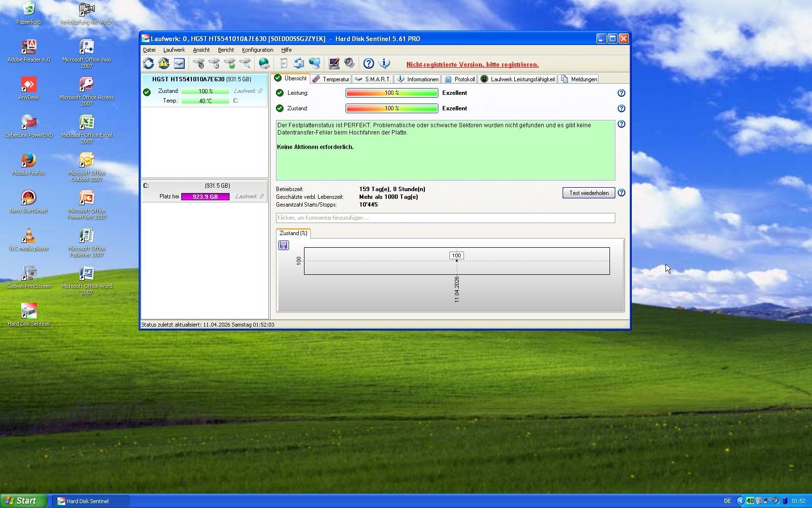Viewport: 812px width, 508px height.
Task: Open the Datei menu
Action: pyautogui.click(x=149, y=50)
